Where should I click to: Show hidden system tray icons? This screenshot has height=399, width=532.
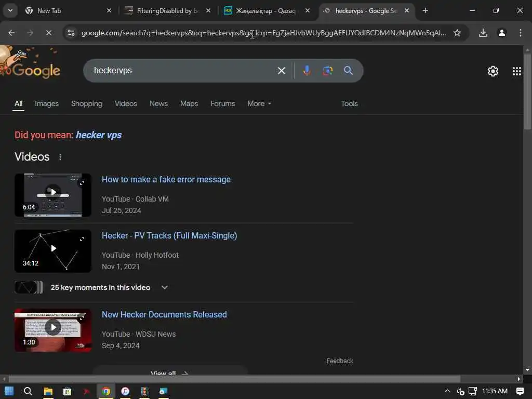coord(447,391)
